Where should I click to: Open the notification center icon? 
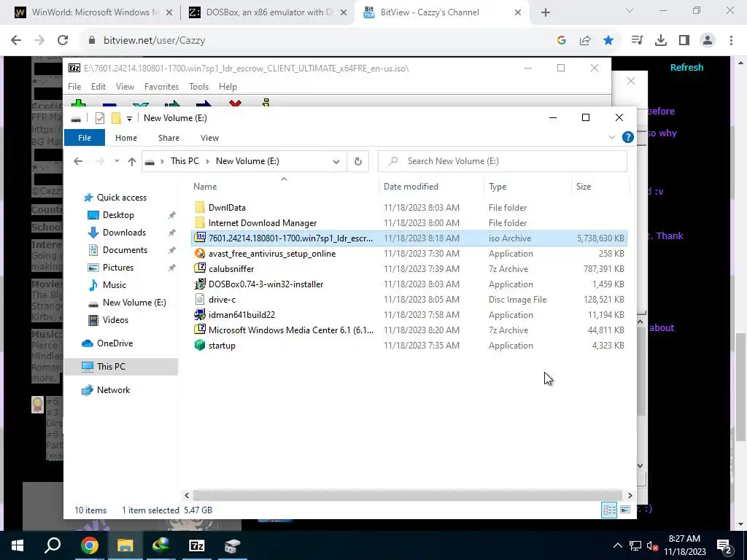tap(724, 546)
